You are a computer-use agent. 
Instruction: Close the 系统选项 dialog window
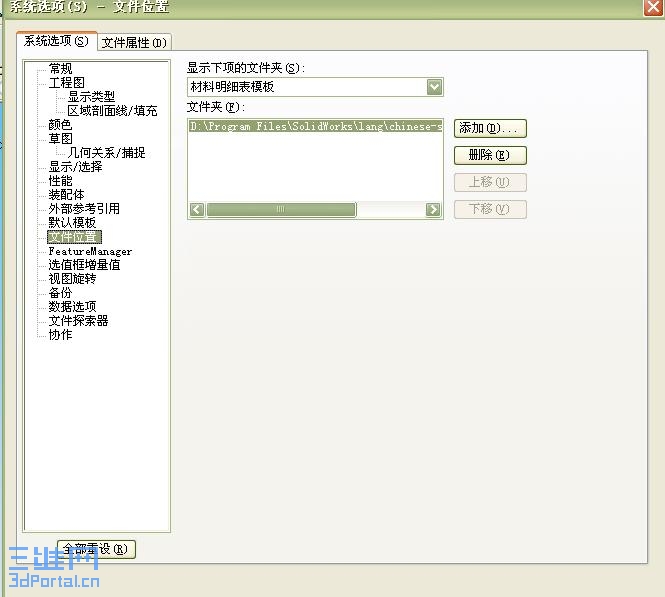tap(653, 7)
